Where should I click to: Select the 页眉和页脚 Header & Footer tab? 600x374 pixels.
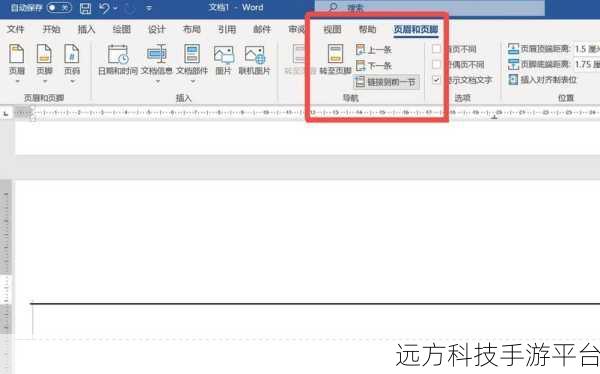pos(416,29)
